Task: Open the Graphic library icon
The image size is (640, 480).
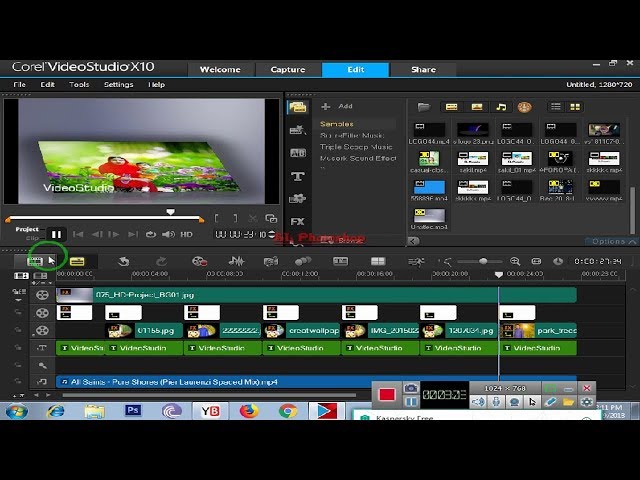Action: click(x=298, y=199)
